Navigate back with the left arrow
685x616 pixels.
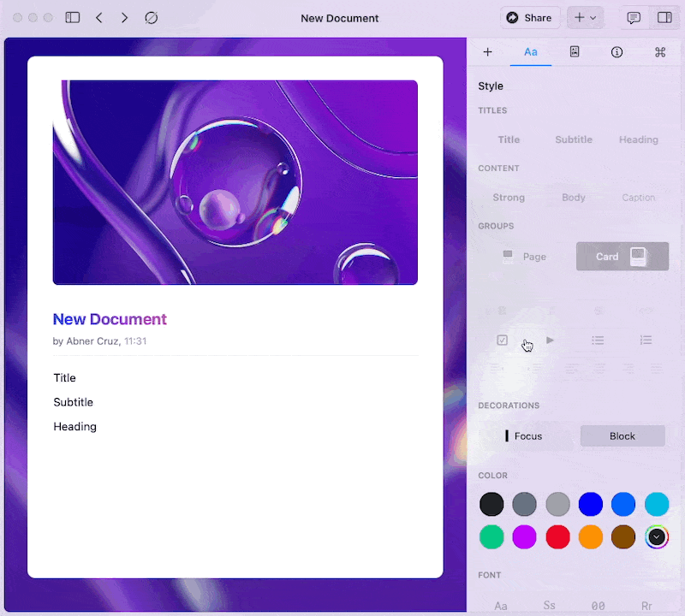[99, 18]
